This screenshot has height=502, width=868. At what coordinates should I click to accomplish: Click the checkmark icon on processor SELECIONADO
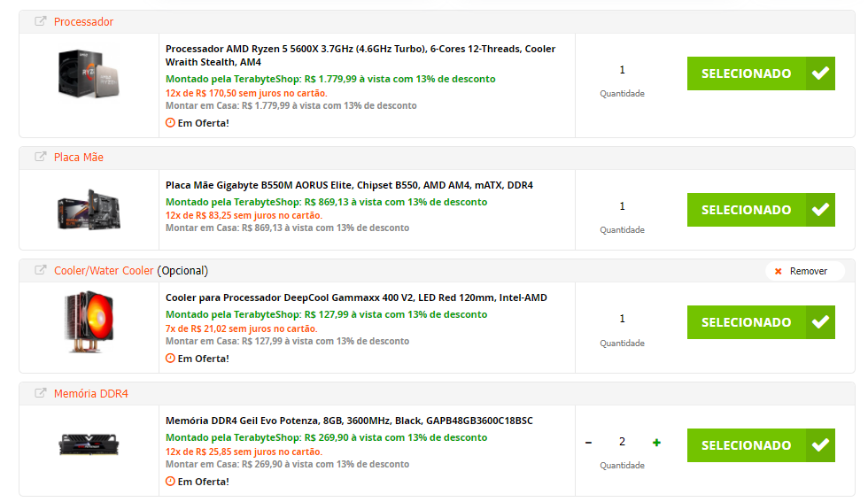tap(820, 73)
